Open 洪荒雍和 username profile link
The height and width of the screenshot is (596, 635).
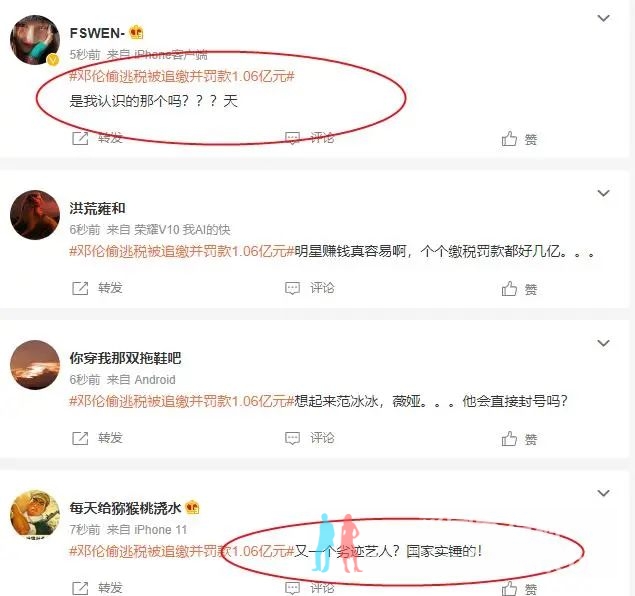(97, 209)
